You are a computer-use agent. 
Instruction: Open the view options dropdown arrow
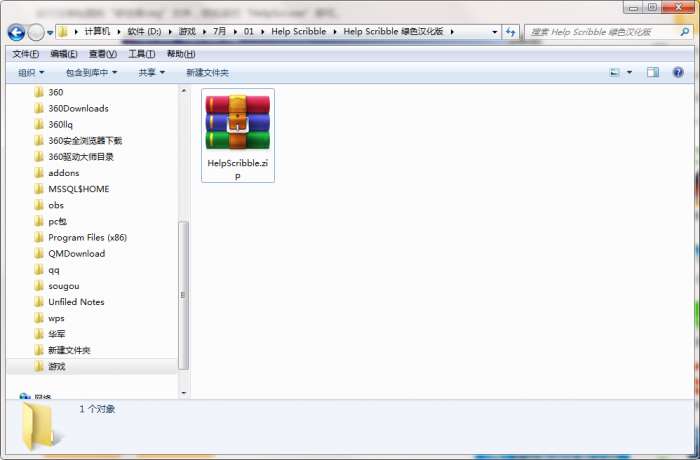[629, 72]
